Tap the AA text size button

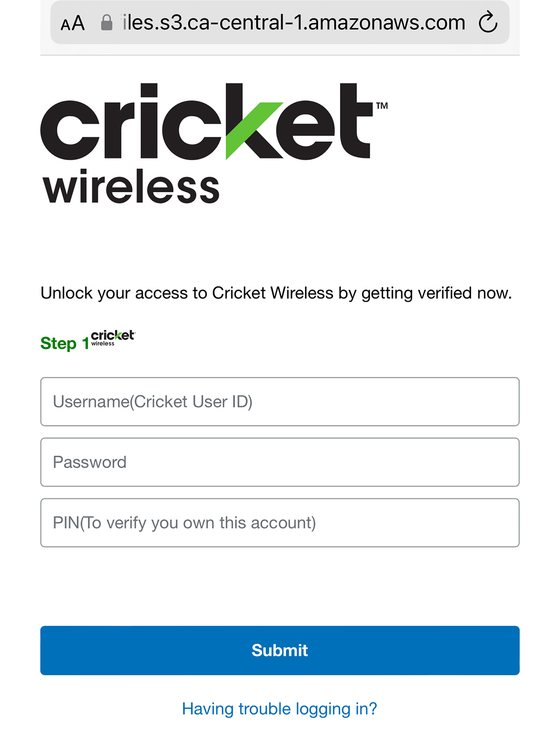(x=73, y=23)
